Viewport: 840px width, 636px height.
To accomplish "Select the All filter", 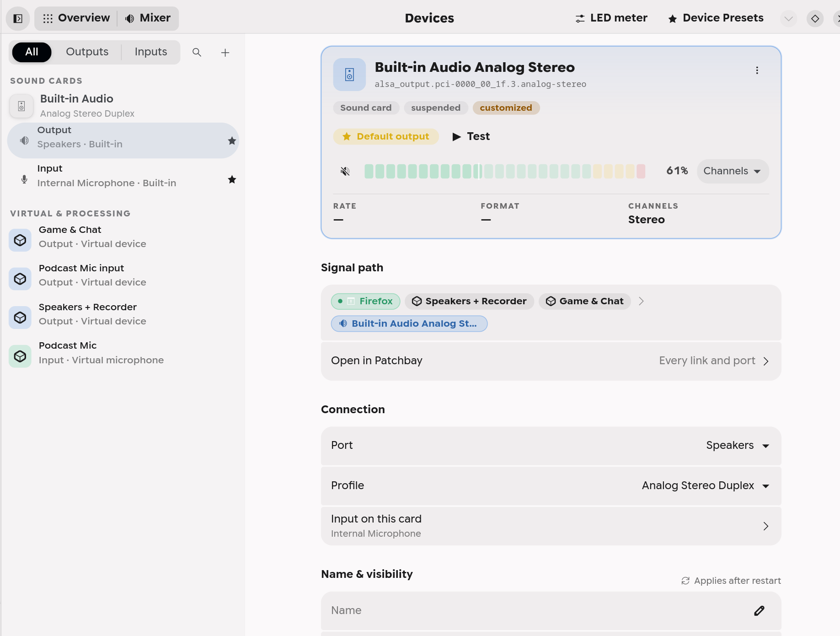I will click(32, 52).
